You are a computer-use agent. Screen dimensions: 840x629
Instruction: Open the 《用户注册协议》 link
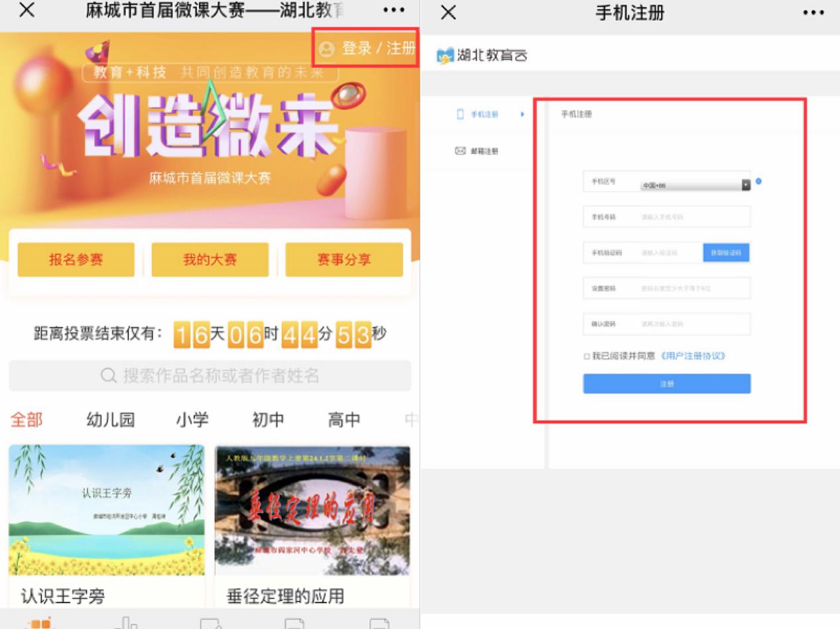coord(693,356)
